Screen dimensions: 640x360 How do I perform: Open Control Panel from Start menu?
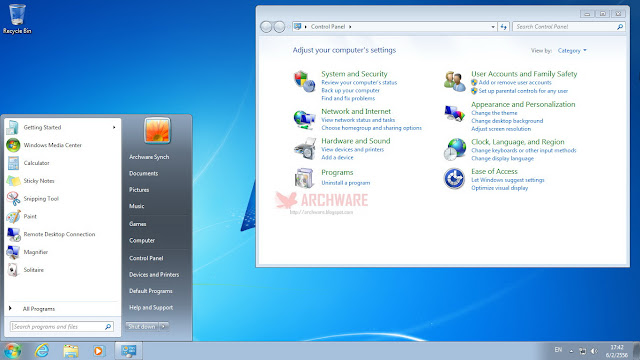click(x=146, y=258)
